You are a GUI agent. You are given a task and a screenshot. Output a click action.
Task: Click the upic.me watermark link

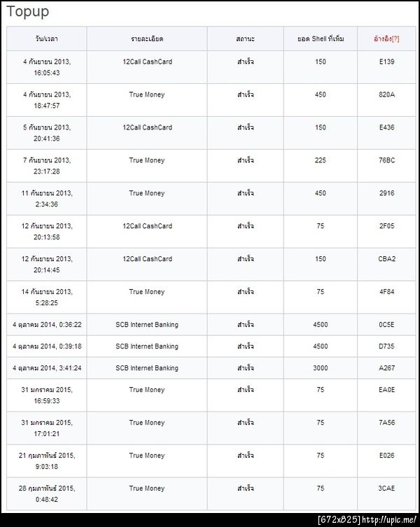click(388, 519)
